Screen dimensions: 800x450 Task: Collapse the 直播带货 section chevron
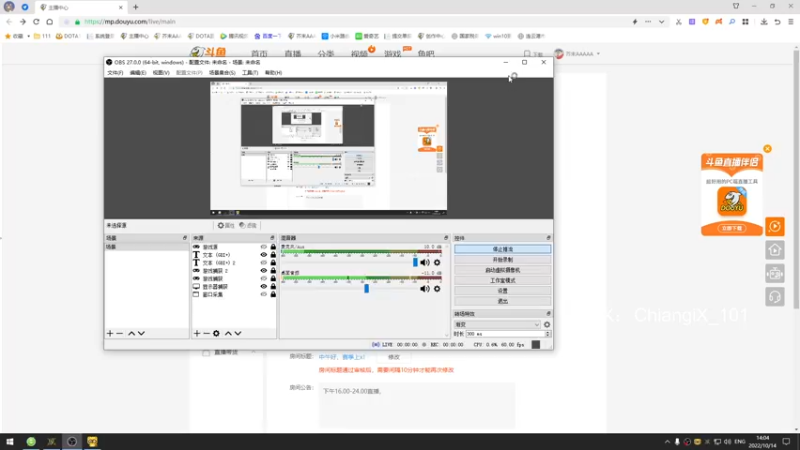pyautogui.click(x=253, y=352)
